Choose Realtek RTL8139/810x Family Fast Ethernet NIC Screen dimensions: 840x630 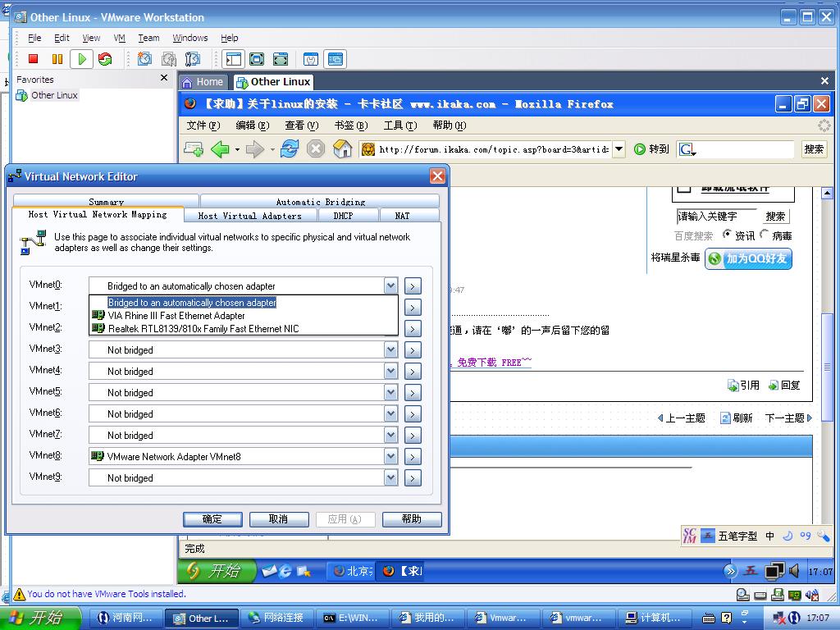pos(244,328)
